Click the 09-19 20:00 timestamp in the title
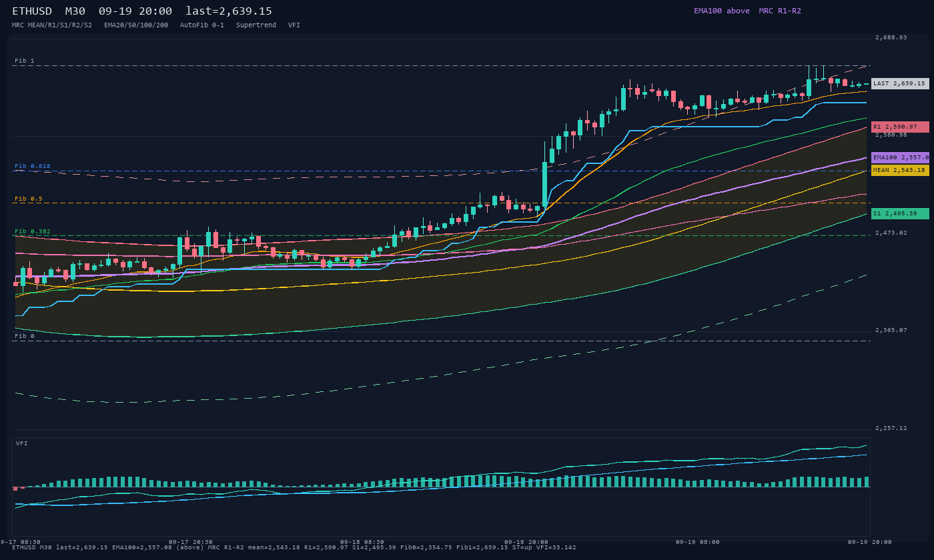 pos(135,11)
